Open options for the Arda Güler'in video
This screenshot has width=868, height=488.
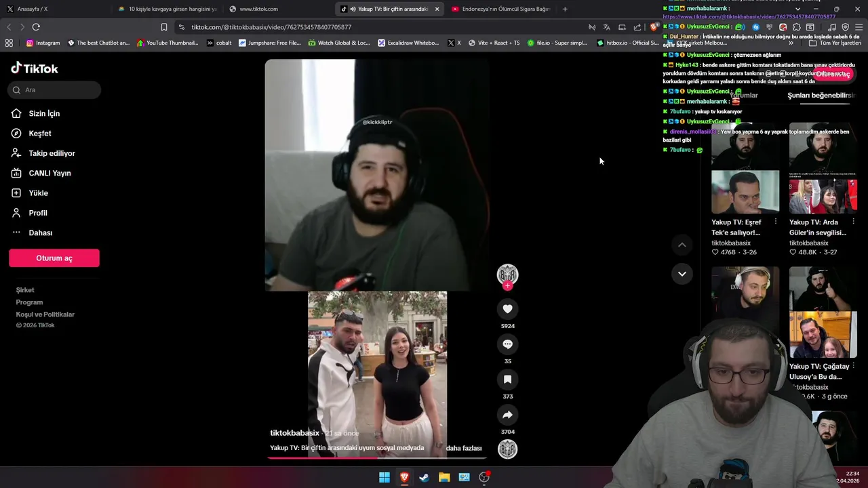853,222
